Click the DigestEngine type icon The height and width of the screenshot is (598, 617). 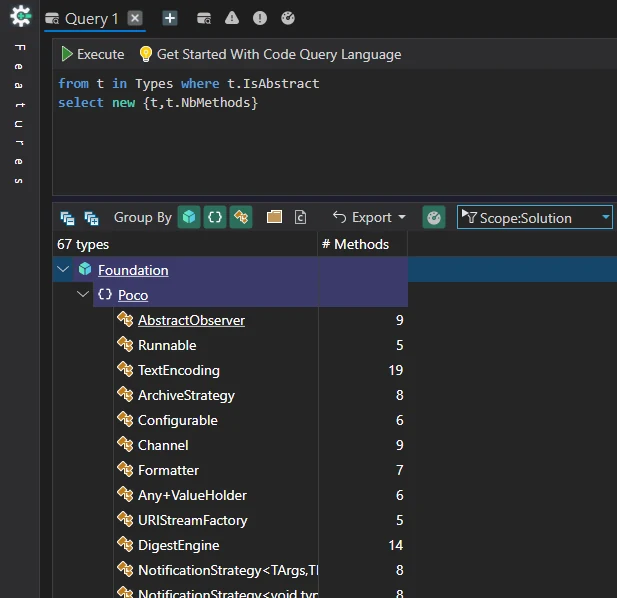point(125,544)
